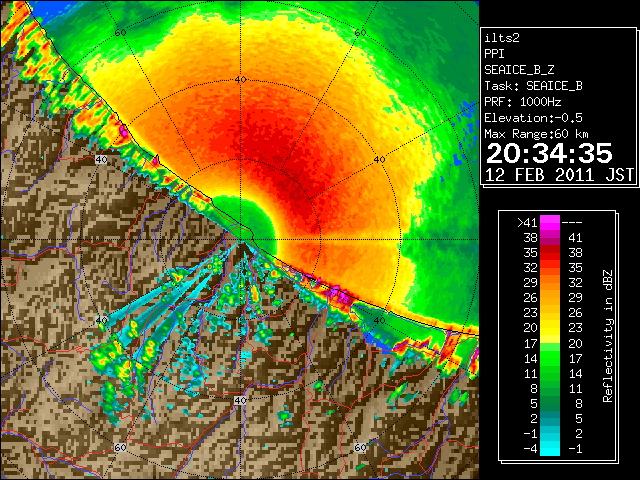Viewport: 640px width, 480px height.
Task: Click the '>41' legend label
Action: [527, 222]
